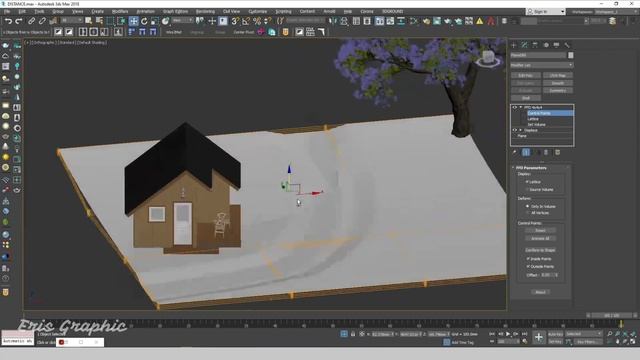Click the Play Animation button
Image resolution: width=640 pixels, height=360 pixels.
[508, 334]
